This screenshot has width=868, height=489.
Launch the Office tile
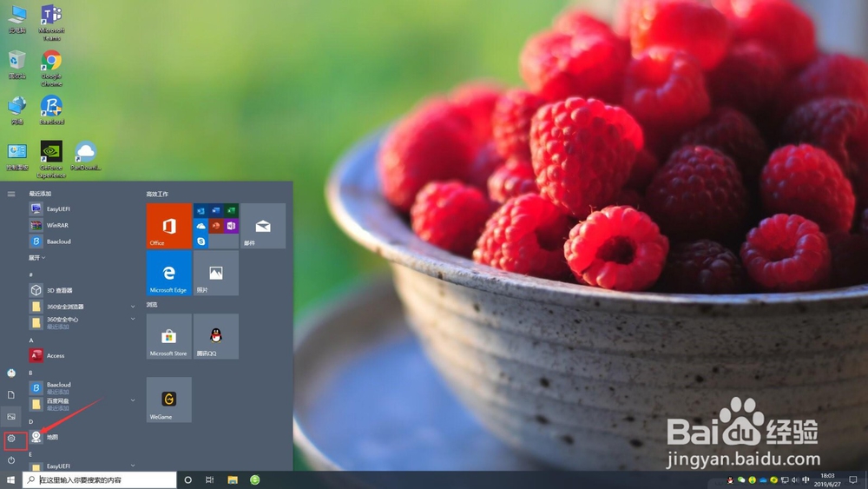click(x=169, y=226)
